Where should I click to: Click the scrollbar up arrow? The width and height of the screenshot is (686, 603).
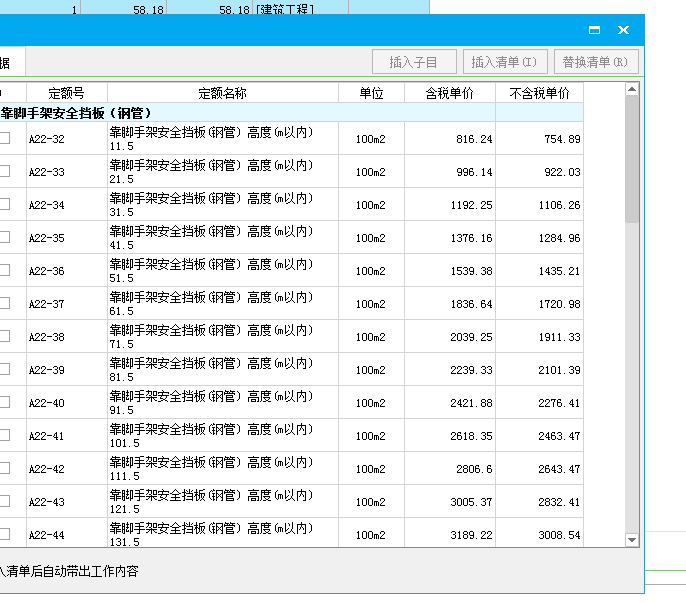(x=632, y=90)
